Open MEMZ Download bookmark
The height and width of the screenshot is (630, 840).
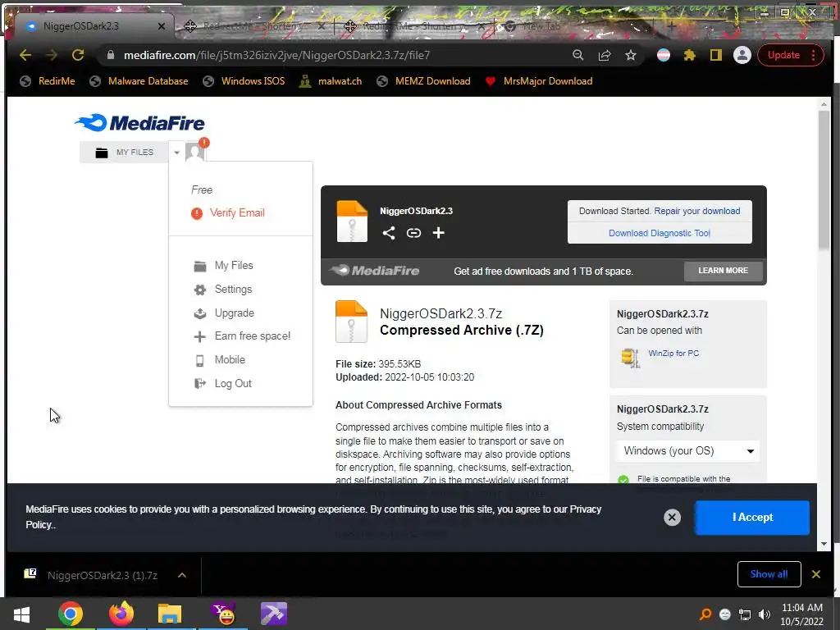(423, 81)
